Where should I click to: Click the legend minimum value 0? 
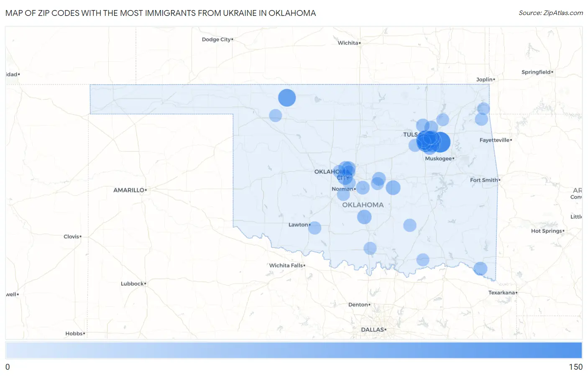coord(8,367)
